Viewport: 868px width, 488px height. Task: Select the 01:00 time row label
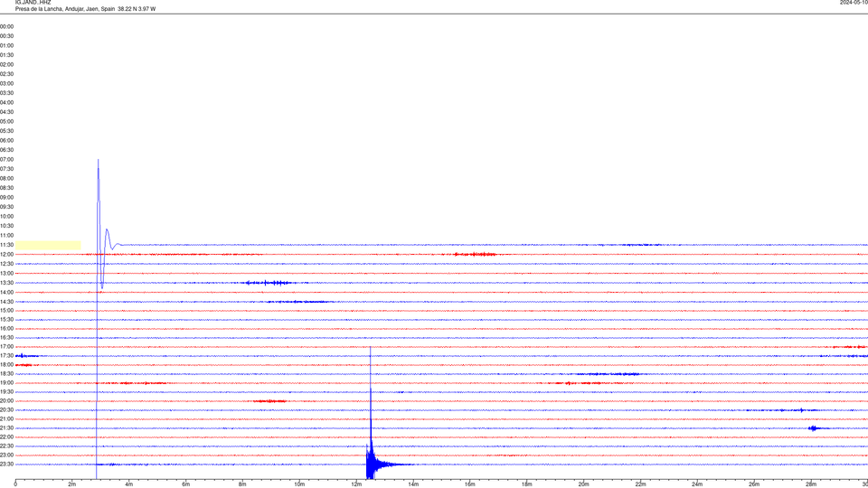pos(6,45)
